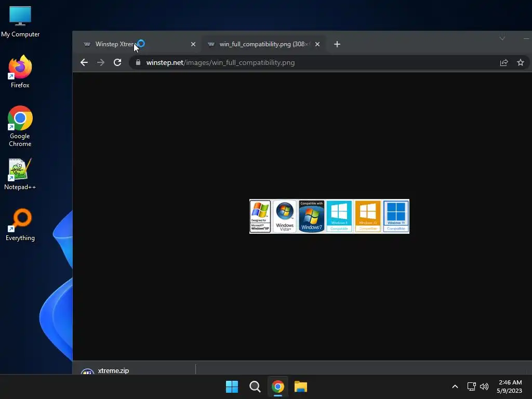Share this page using the share icon
532x399 pixels.
504,62
